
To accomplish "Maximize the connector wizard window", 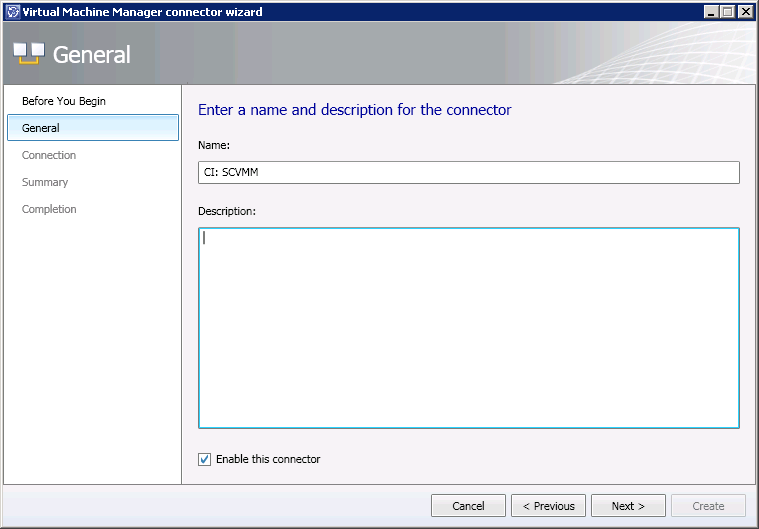I will 728,12.
